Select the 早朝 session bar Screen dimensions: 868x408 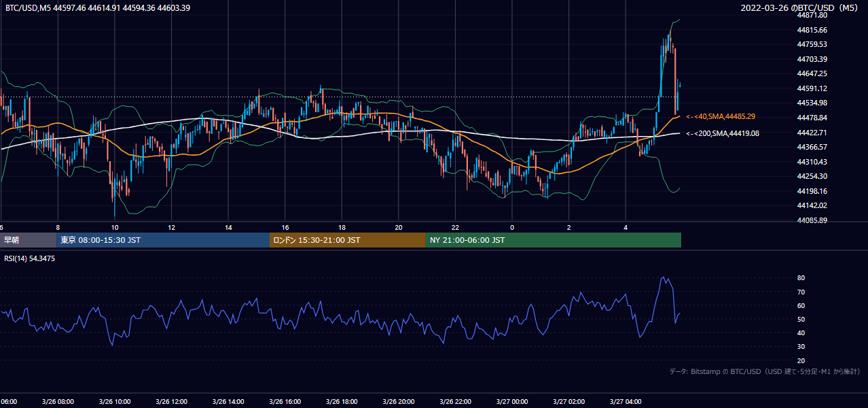point(29,240)
